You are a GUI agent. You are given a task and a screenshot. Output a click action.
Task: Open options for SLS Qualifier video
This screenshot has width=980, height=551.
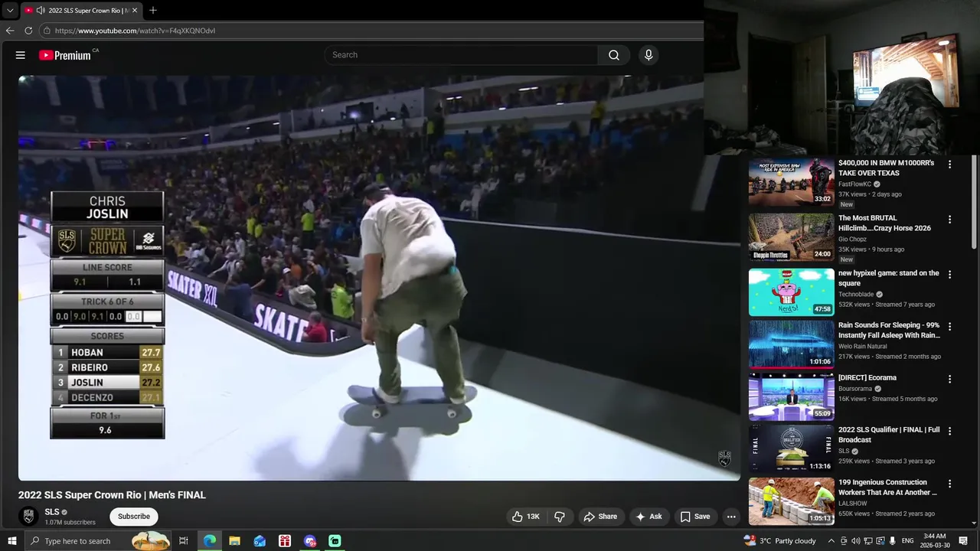pyautogui.click(x=950, y=431)
